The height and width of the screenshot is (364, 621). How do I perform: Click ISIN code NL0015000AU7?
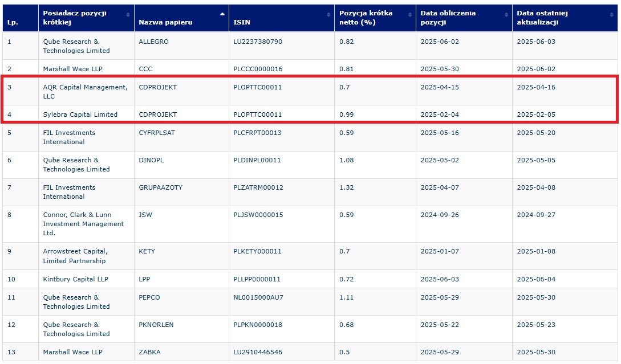(258, 297)
